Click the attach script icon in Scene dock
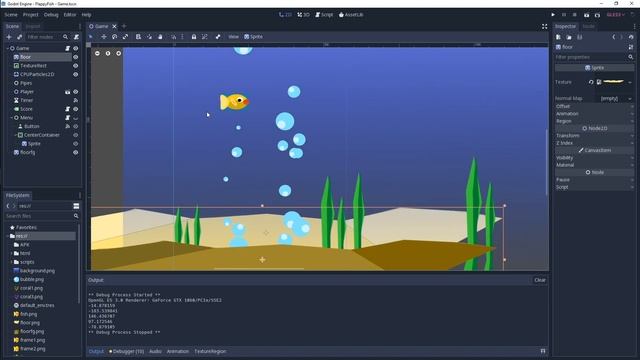640x360 pixels. click(76, 37)
